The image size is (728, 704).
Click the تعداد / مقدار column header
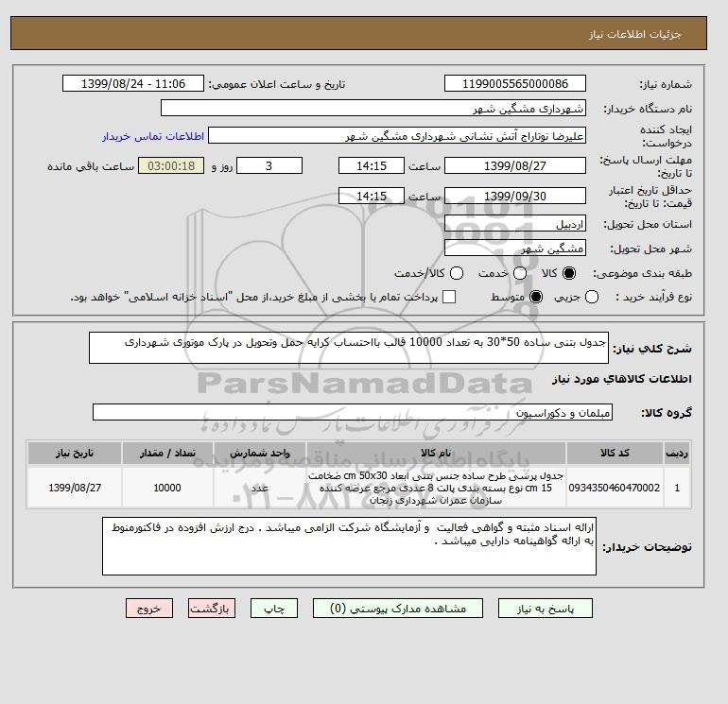(x=167, y=453)
